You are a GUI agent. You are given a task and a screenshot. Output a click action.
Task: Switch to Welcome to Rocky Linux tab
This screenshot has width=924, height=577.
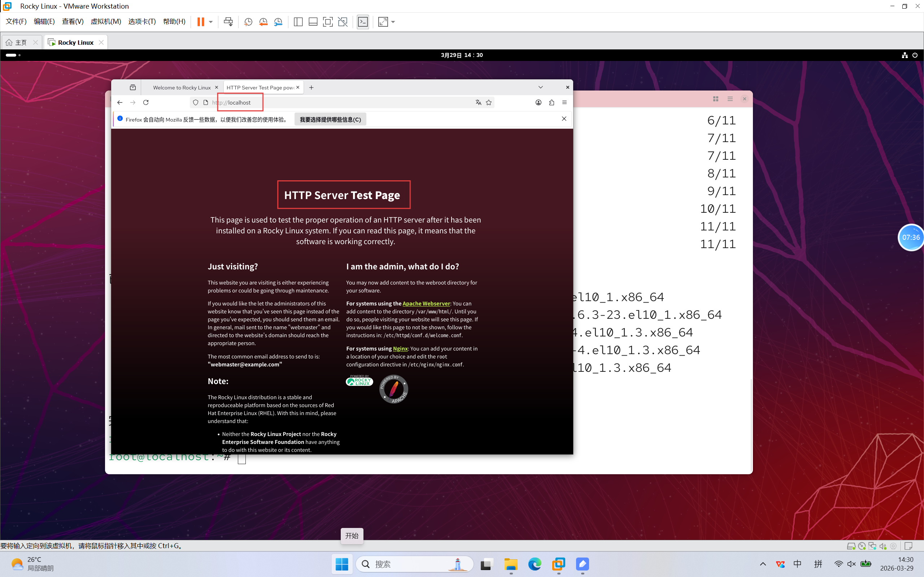(x=182, y=87)
